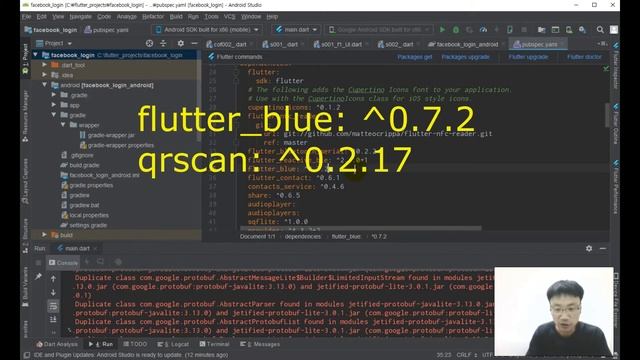The image size is (640, 360).
Task: Click the Project tree vertical scrollbar
Action: pos(199,96)
